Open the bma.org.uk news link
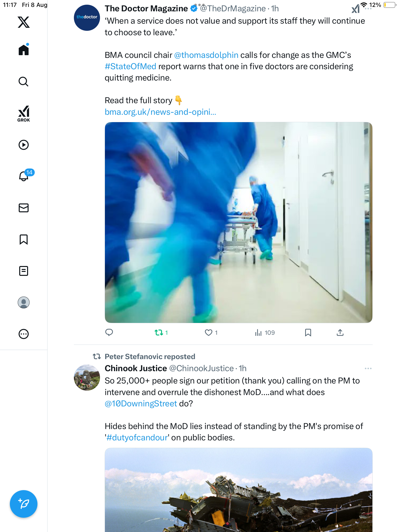The image size is (399, 532). (160, 112)
